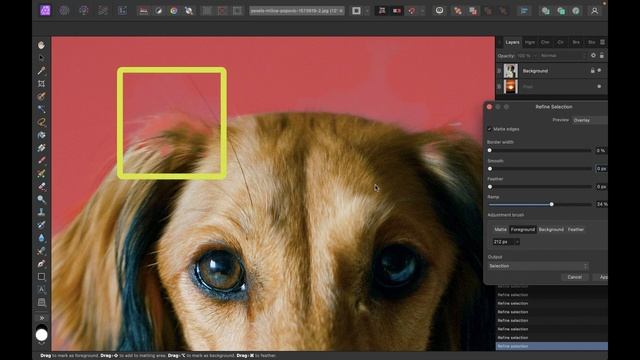Select the Move arrow tool
Screen dimensions: 640x360
coord(41,58)
